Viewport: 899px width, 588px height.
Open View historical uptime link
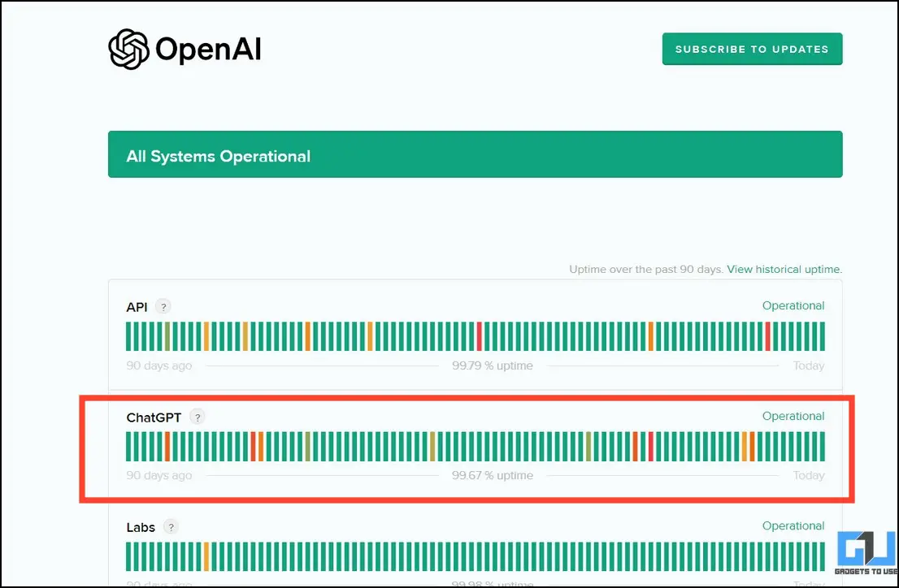[x=784, y=270]
